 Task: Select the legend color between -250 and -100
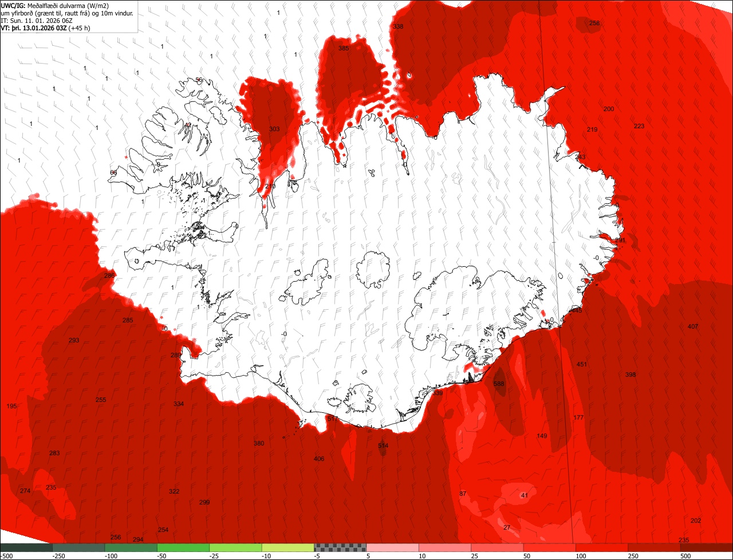click(x=78, y=547)
